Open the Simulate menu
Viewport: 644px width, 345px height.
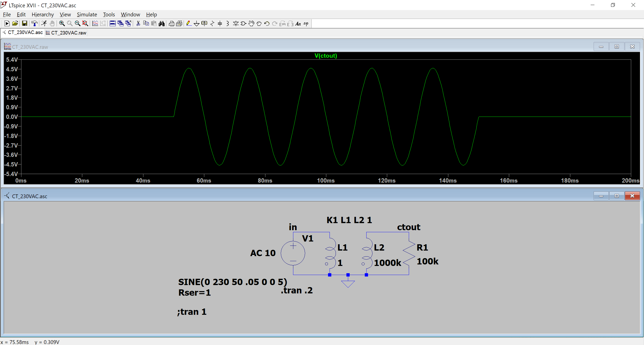(x=87, y=14)
